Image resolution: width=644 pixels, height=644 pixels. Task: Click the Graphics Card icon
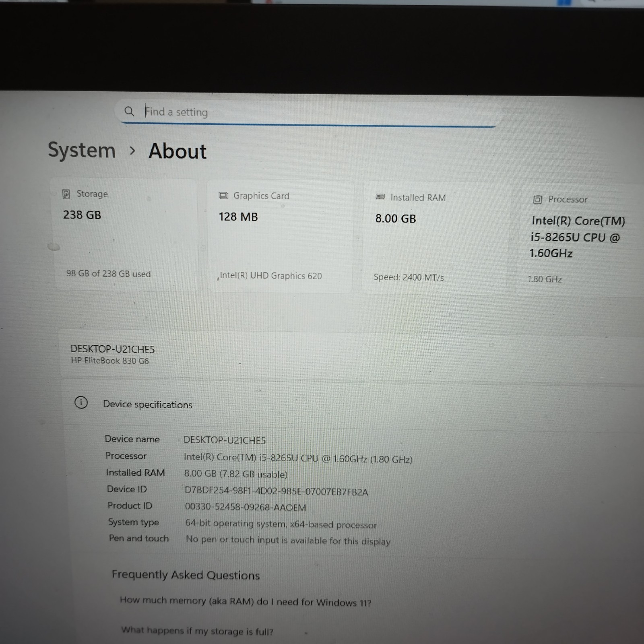[223, 196]
